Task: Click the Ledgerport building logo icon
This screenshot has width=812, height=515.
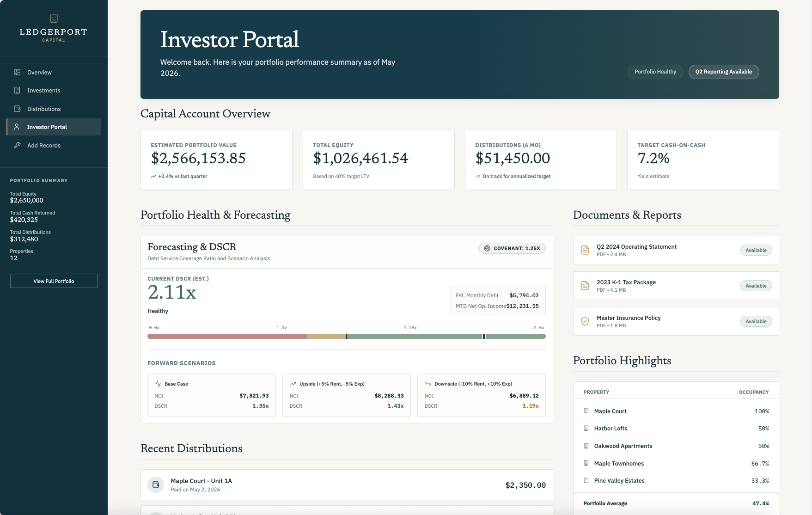Action: pyautogui.click(x=54, y=18)
